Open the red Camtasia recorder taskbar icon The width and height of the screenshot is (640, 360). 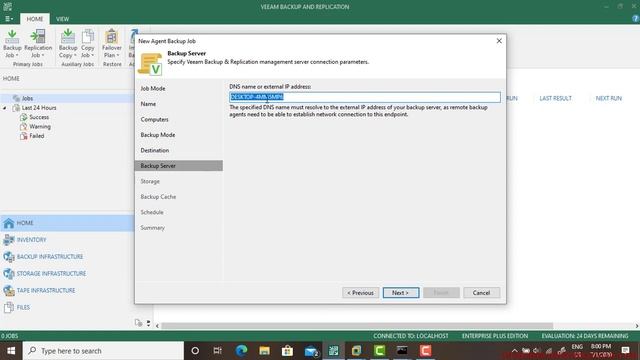(425, 351)
